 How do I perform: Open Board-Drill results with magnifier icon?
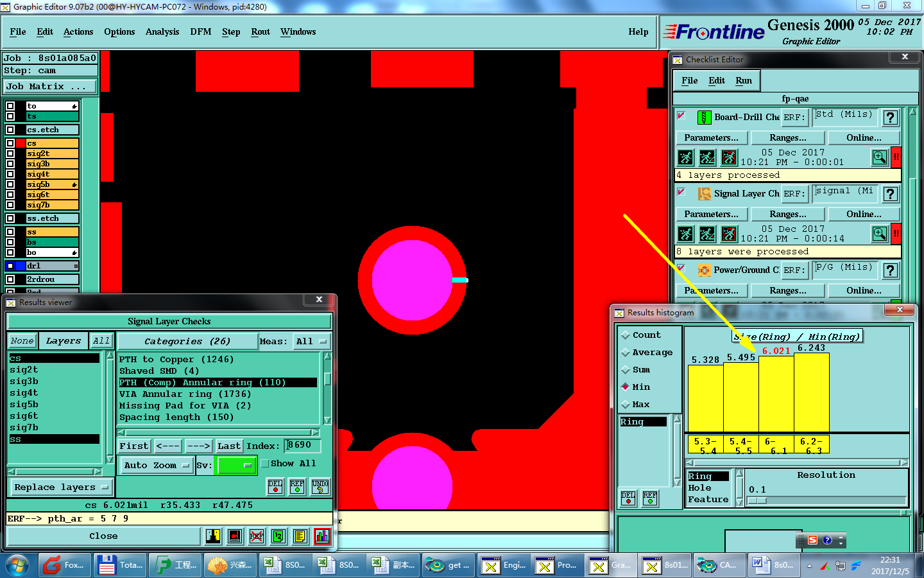point(880,157)
